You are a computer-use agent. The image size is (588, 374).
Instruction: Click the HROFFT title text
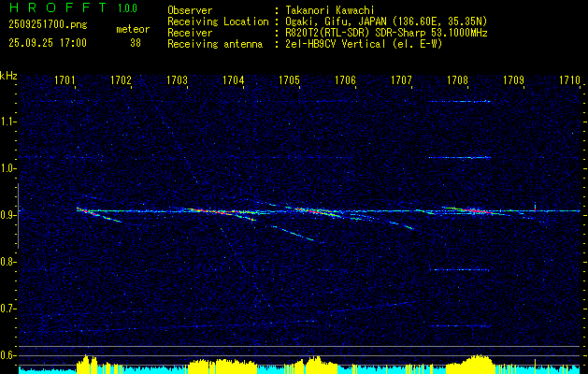(x=58, y=7)
